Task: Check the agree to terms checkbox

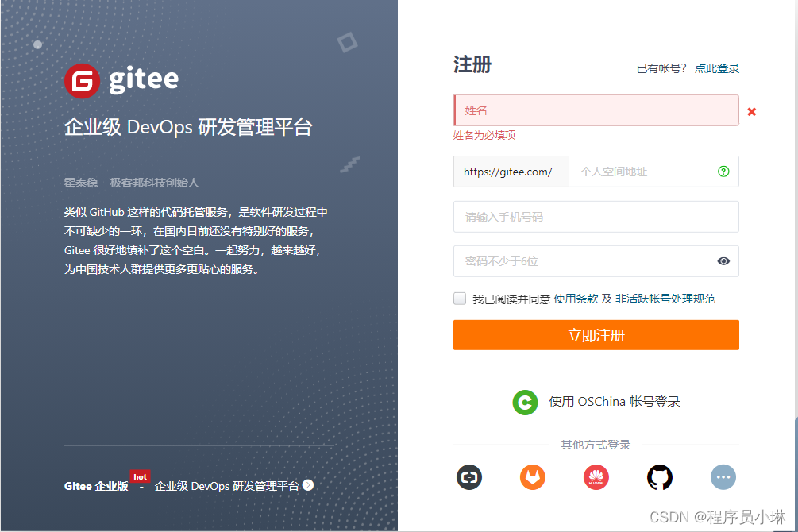Action: (460, 299)
